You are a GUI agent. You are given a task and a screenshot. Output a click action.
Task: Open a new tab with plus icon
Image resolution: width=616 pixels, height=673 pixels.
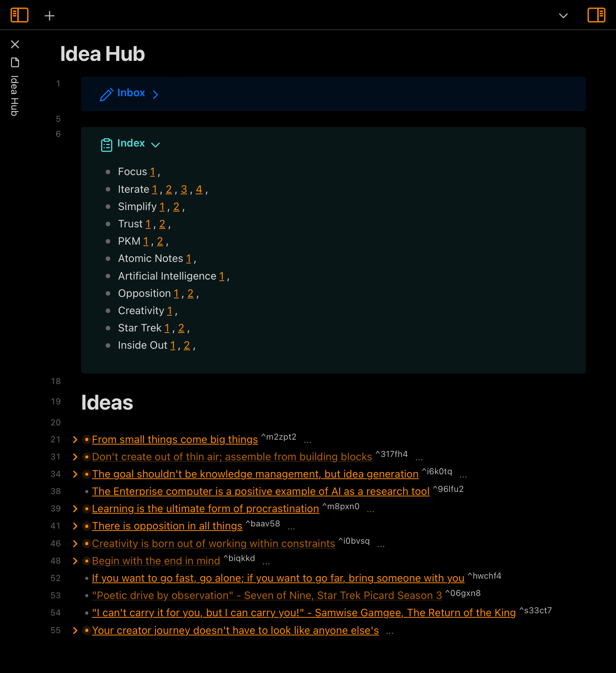(50, 16)
